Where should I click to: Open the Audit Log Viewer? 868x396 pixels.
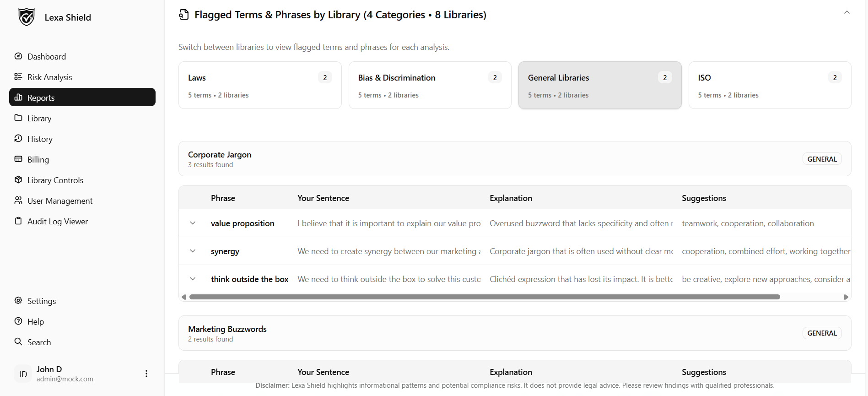[82, 221]
